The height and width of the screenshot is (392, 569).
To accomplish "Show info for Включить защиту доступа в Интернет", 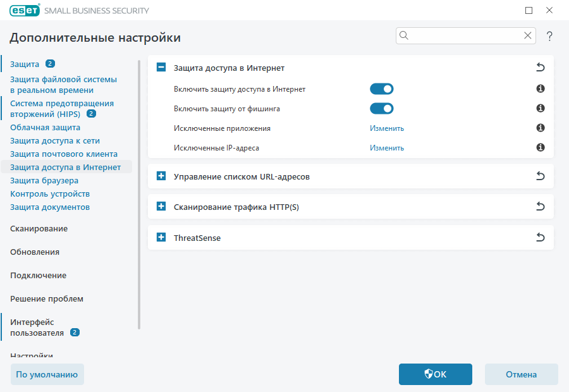I will pos(539,89).
